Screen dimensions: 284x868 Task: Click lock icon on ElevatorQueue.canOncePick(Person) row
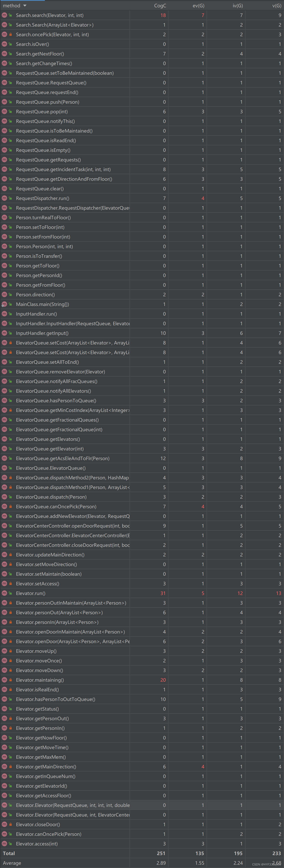pos(10,506)
